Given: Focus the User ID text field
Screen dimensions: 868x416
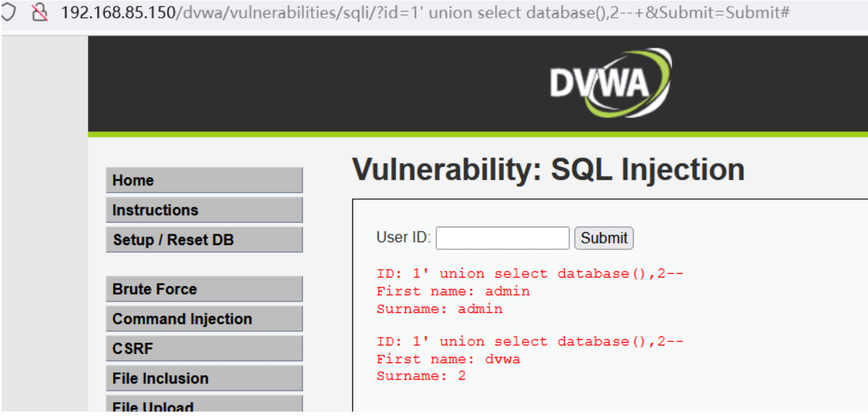Looking at the screenshot, I should 502,238.
